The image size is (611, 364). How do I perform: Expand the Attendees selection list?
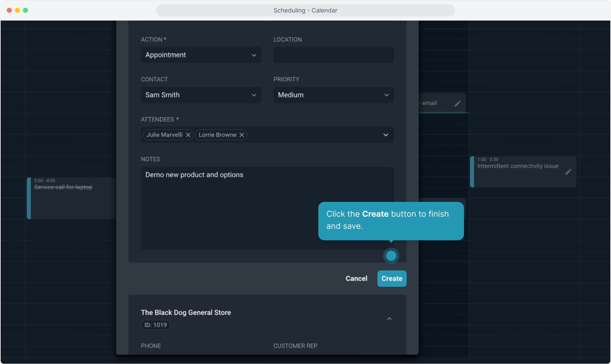pyautogui.click(x=386, y=135)
